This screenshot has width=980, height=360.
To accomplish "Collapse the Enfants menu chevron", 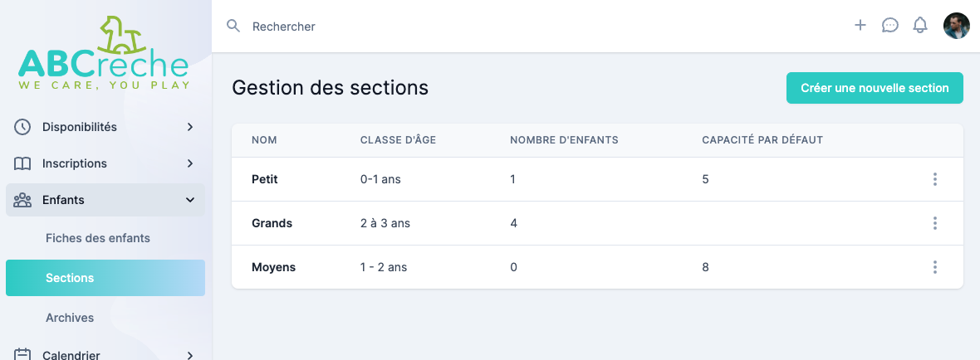I will (190, 200).
